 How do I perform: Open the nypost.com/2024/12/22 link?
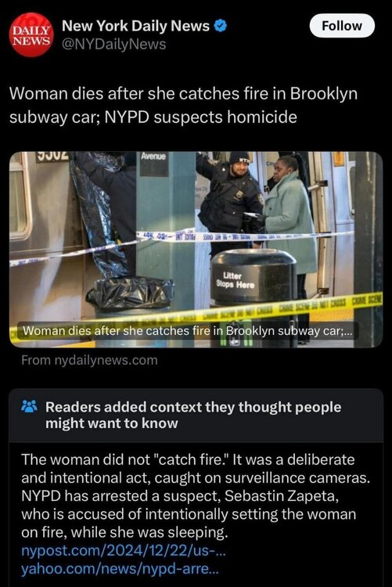(x=123, y=551)
